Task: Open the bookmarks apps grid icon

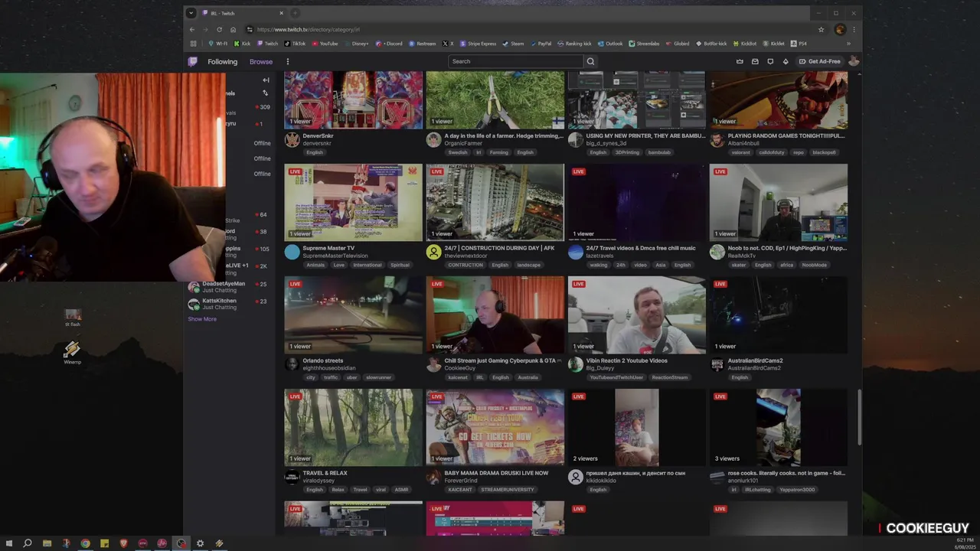Action: coord(194,44)
